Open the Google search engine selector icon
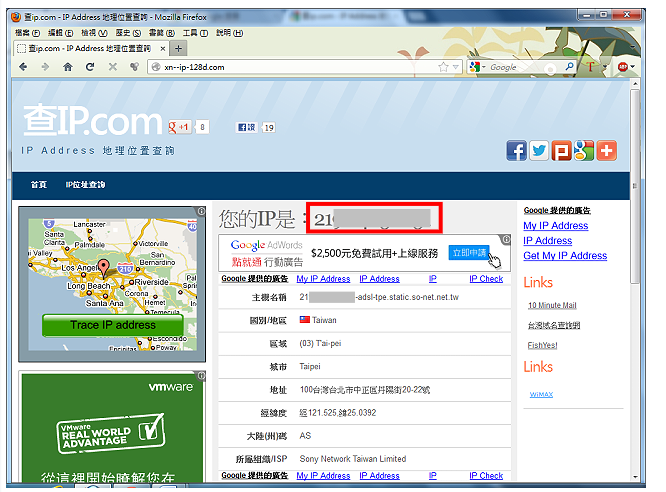This screenshot has height=492, width=666. point(475,67)
